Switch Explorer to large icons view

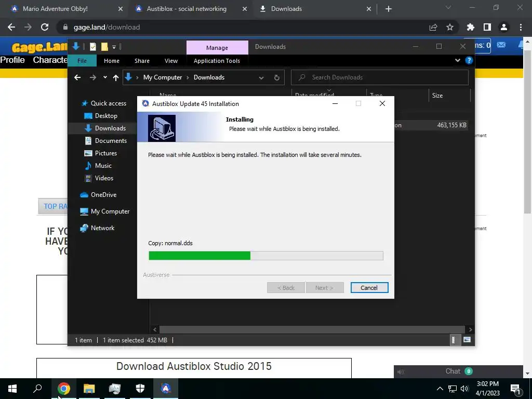click(x=467, y=340)
